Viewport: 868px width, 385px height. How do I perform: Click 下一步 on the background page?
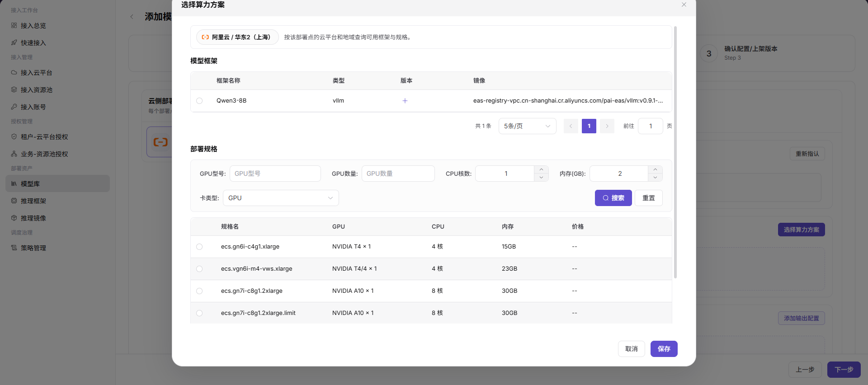(x=844, y=370)
